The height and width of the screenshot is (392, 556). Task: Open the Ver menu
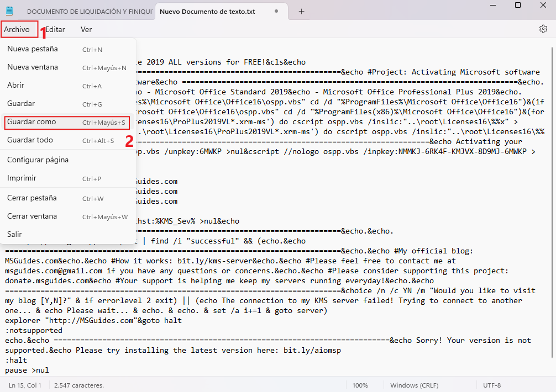pyautogui.click(x=86, y=29)
